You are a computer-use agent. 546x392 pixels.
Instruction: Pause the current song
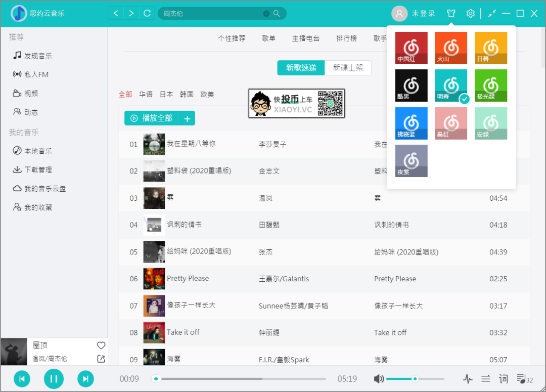(54, 379)
